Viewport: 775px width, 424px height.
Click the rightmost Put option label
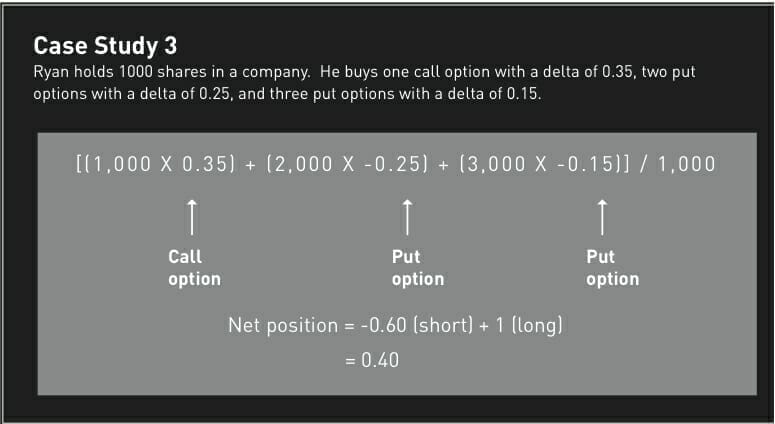pos(612,268)
